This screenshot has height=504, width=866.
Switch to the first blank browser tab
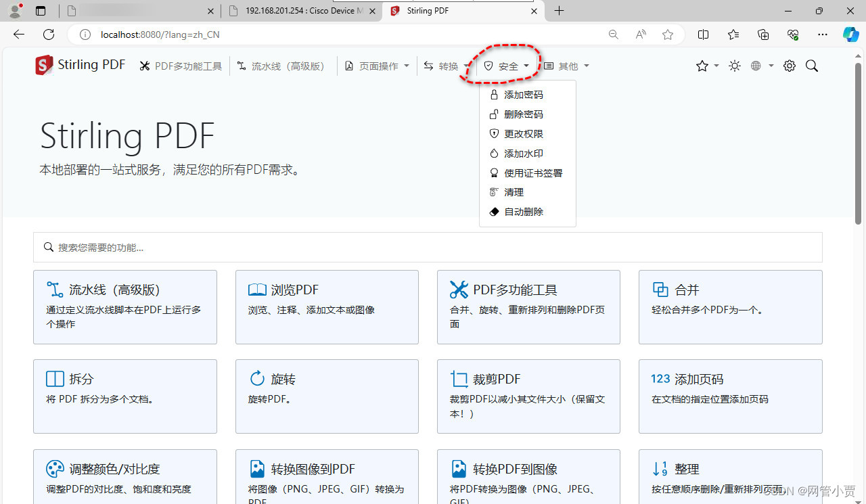[x=139, y=11]
